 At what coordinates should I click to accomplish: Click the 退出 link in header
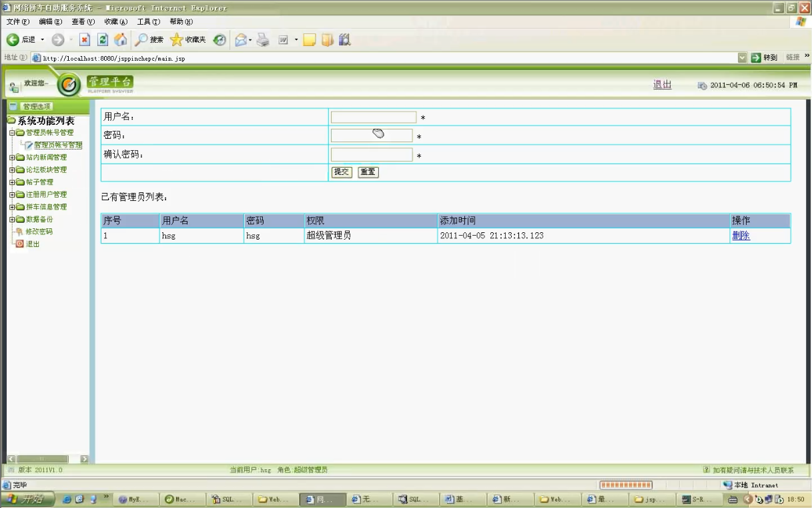(x=662, y=85)
